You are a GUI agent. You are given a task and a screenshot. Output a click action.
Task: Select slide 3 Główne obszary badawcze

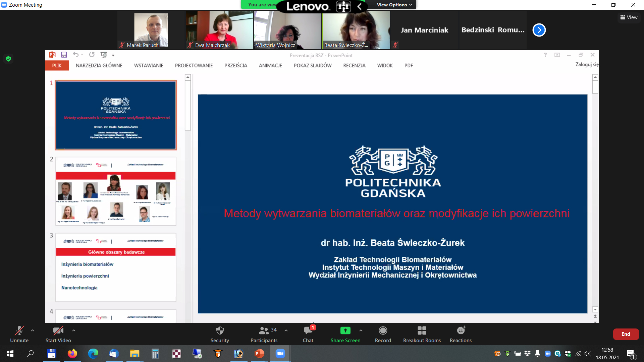[116, 267]
